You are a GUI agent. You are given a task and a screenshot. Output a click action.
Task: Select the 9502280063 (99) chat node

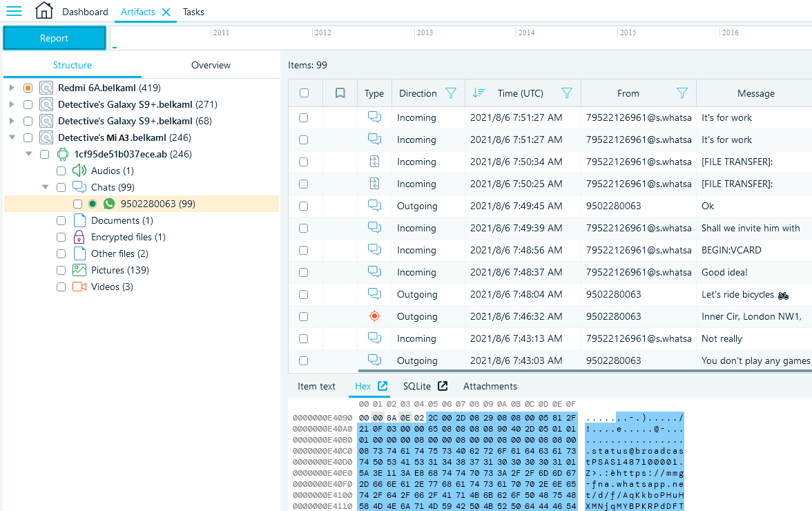[x=142, y=204]
